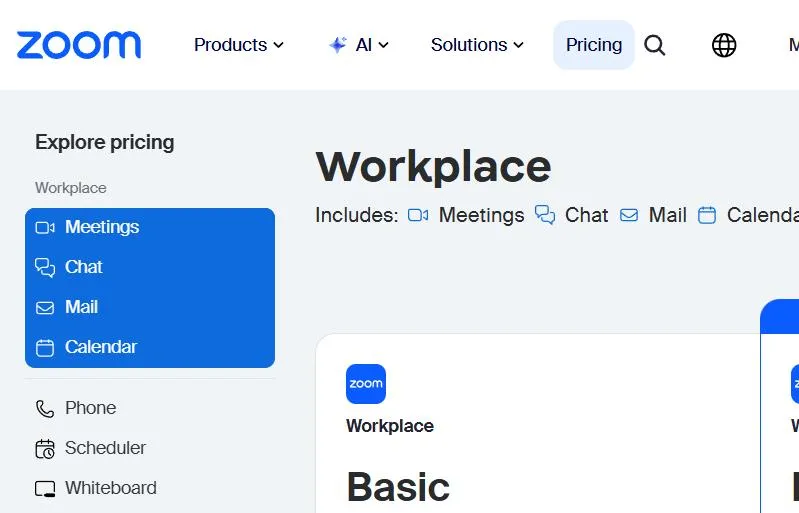
Task: Click the Meetings icon in Includes row
Action: coord(418,215)
